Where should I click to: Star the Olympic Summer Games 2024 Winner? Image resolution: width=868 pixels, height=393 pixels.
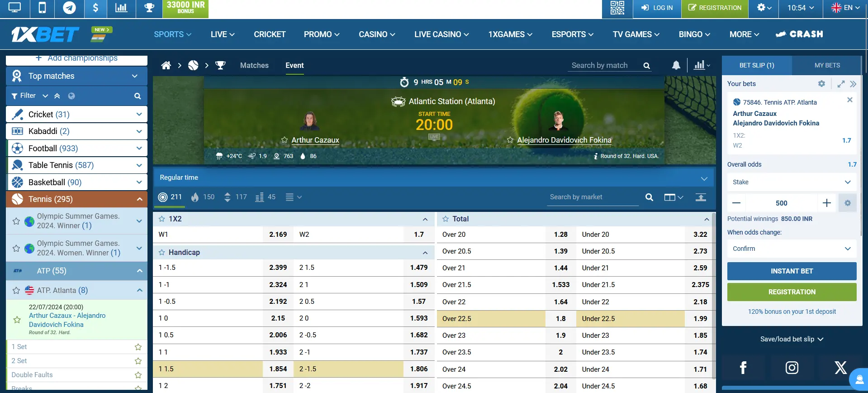(16, 221)
